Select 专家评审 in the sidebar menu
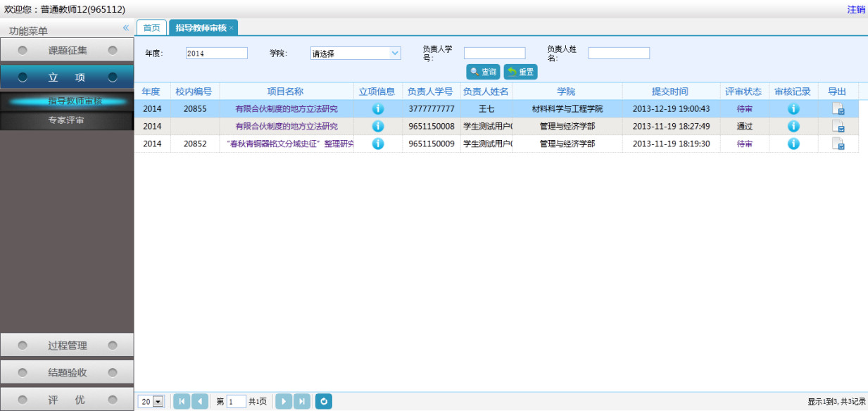This screenshot has height=411, width=868. coord(67,121)
